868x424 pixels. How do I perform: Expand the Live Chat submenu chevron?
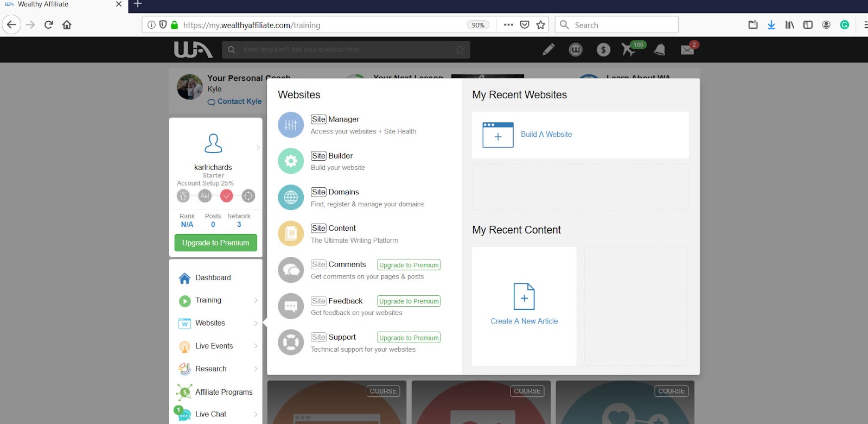pyautogui.click(x=256, y=414)
